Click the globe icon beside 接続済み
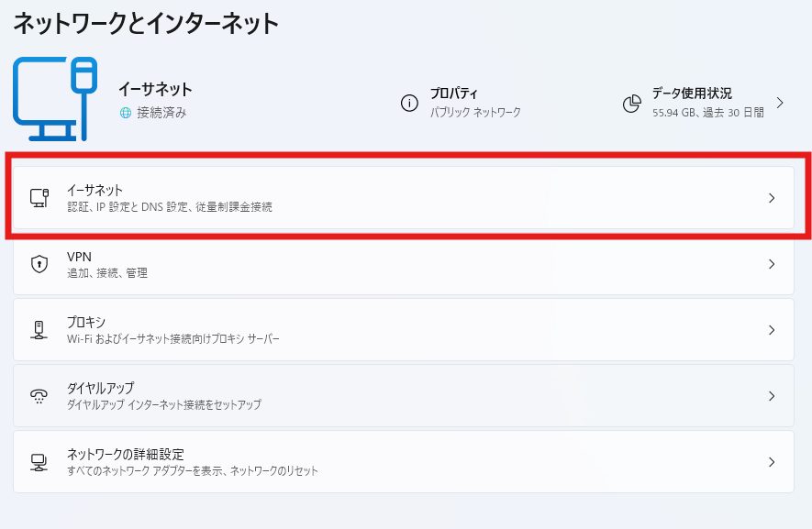This screenshot has width=812, height=529. pos(126,112)
